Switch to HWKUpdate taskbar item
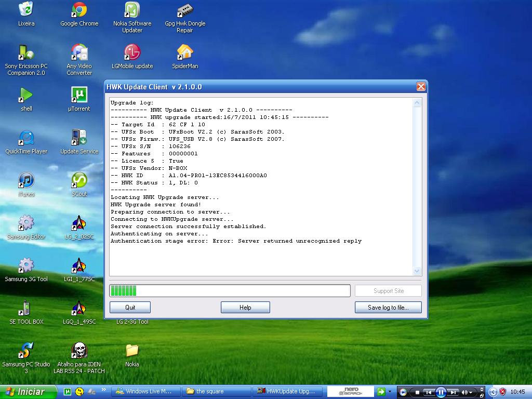 click(x=288, y=392)
